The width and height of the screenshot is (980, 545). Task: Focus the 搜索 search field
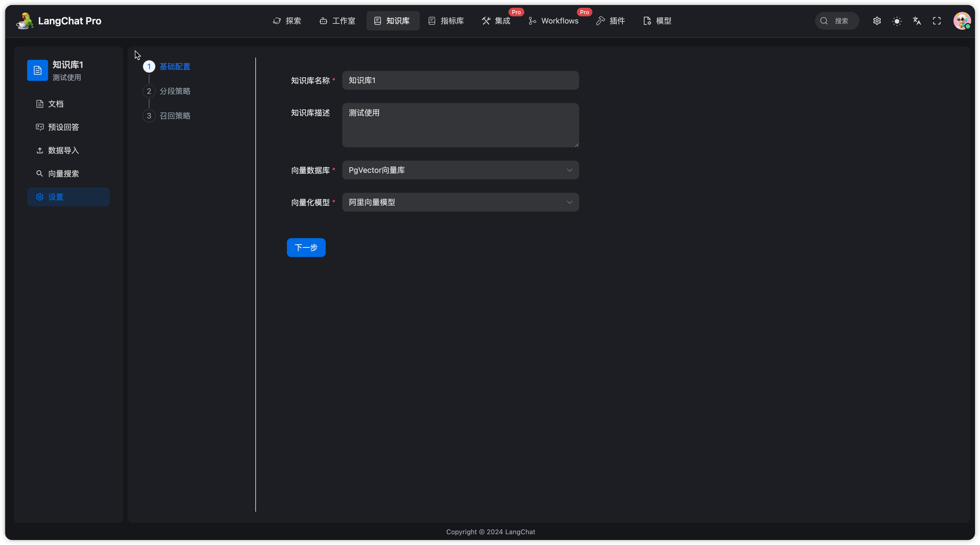pyautogui.click(x=837, y=21)
